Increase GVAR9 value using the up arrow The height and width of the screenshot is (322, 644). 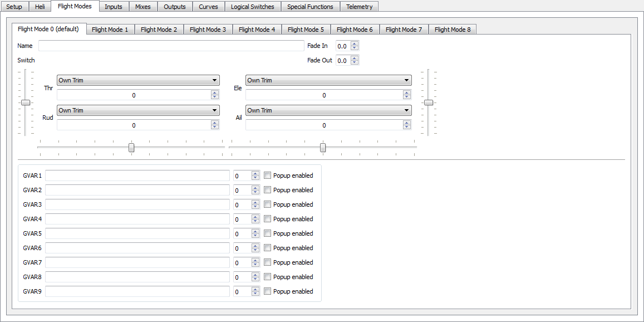255,289
